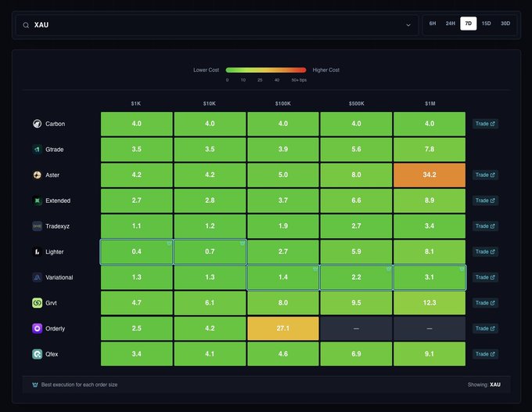
Task: Click the Grvt $1M cell 12.3
Action: 430,303
